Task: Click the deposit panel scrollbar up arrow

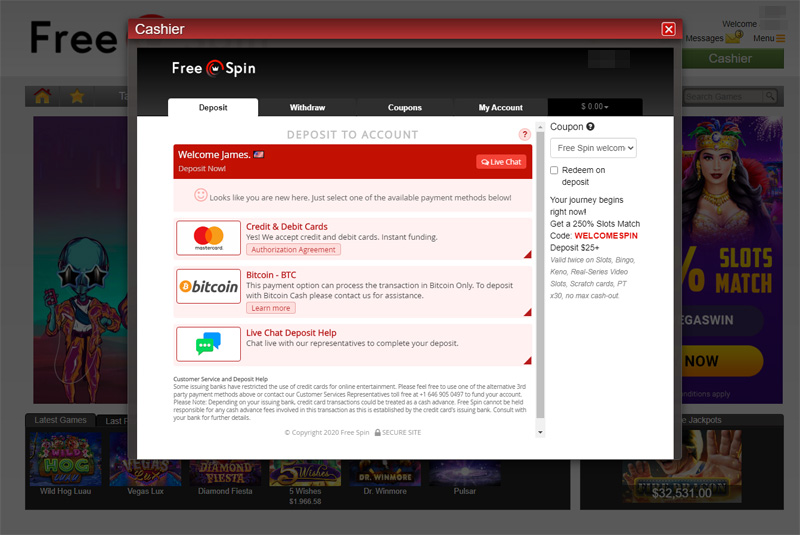Action: click(x=540, y=126)
